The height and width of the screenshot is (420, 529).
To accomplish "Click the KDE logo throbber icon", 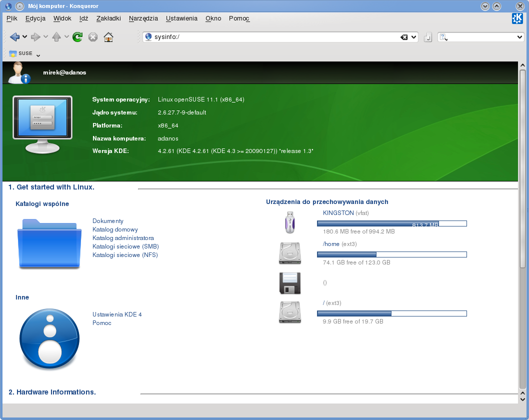I will [x=517, y=18].
